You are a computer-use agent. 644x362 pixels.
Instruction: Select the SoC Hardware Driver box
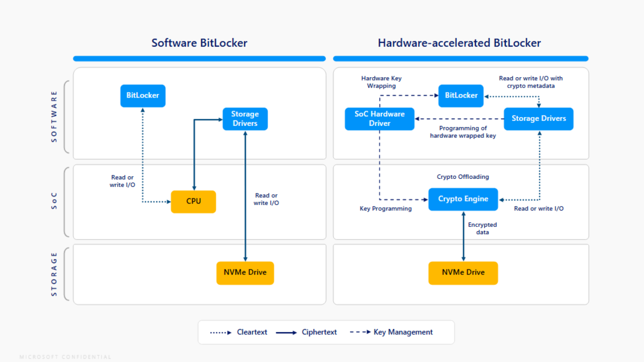[x=379, y=119]
